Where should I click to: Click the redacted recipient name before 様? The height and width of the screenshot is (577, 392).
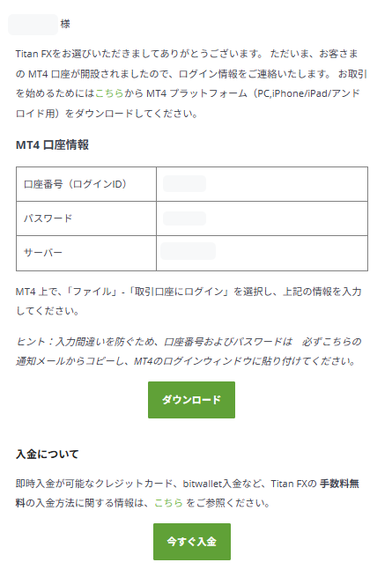pyautogui.click(x=33, y=25)
